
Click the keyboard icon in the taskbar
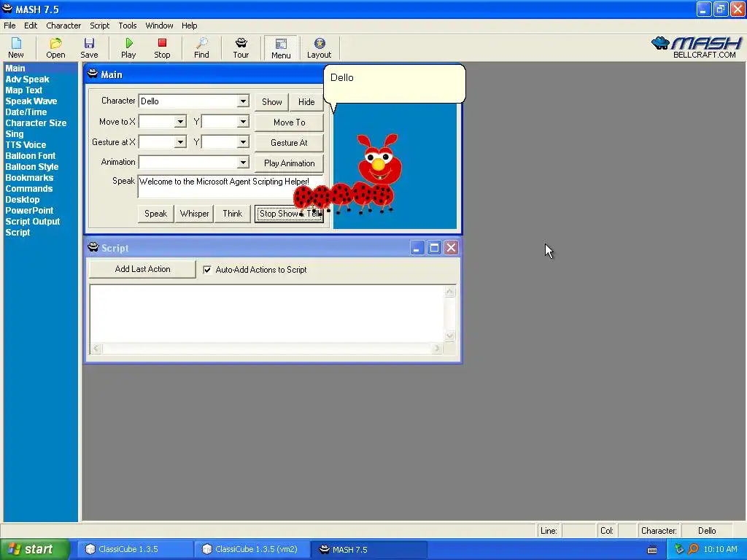tap(652, 550)
